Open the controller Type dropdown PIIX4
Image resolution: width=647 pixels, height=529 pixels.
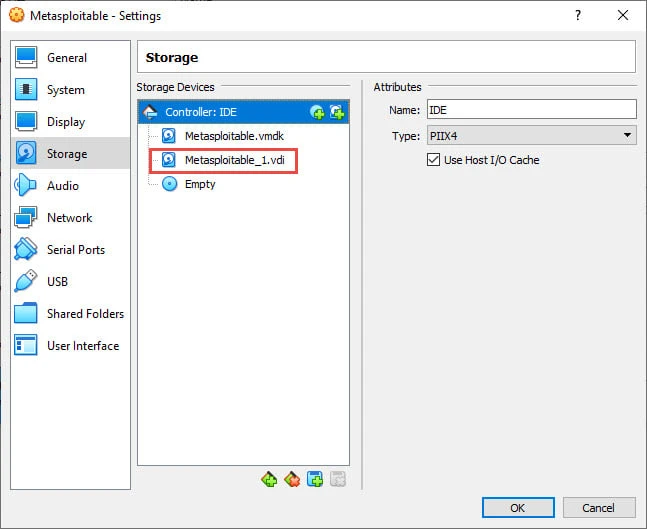pyautogui.click(x=531, y=135)
